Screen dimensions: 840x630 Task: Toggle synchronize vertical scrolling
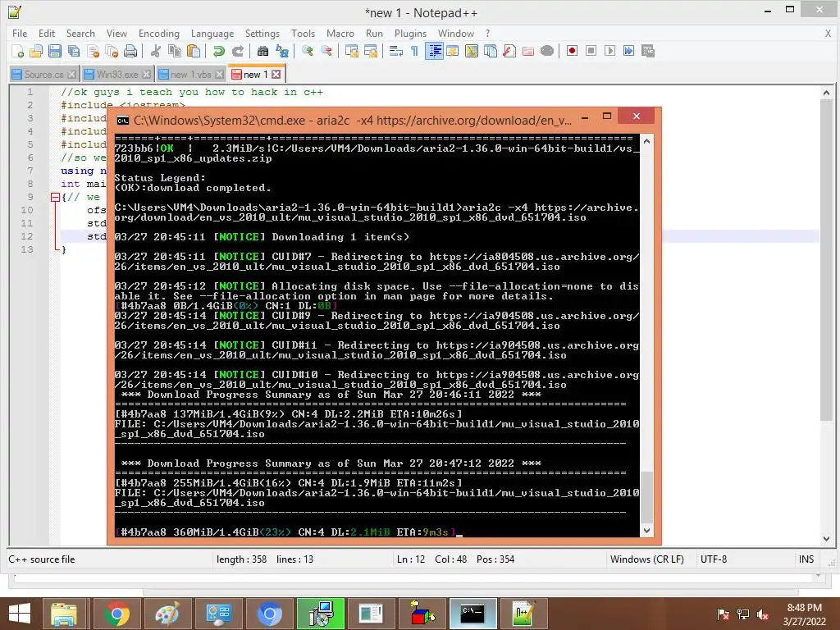(x=351, y=51)
